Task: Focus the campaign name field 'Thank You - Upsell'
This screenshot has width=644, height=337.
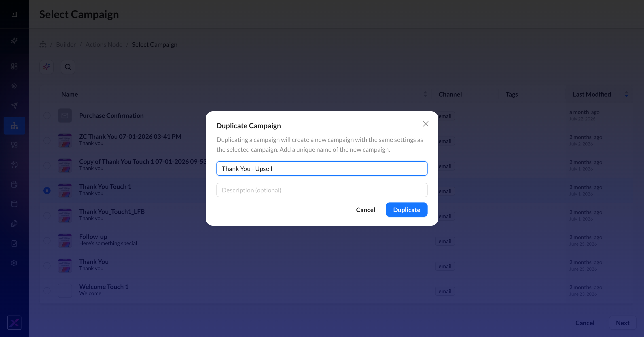Action: (322, 169)
